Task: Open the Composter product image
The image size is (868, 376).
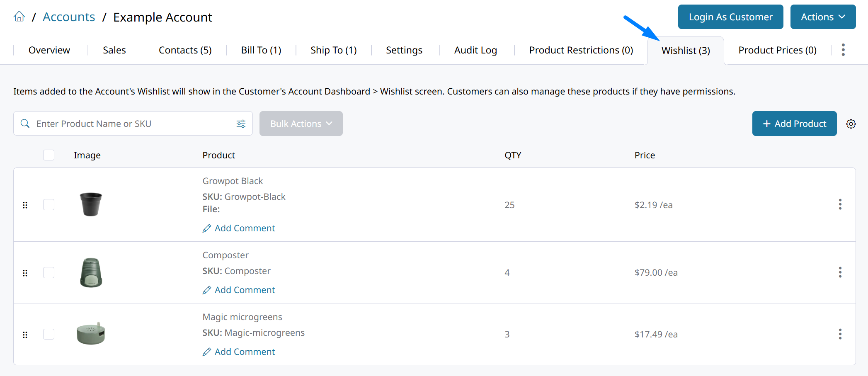Action: pyautogui.click(x=91, y=272)
